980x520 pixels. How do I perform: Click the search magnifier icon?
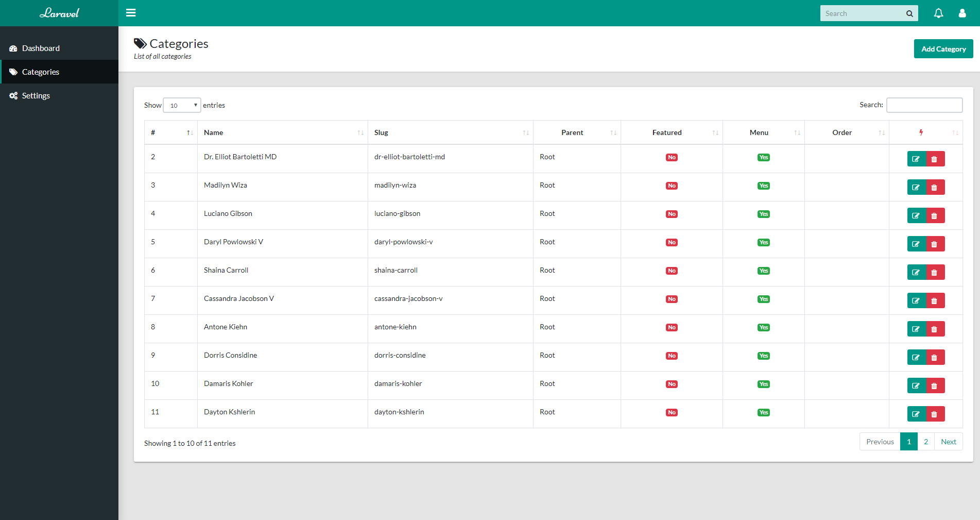pyautogui.click(x=909, y=13)
